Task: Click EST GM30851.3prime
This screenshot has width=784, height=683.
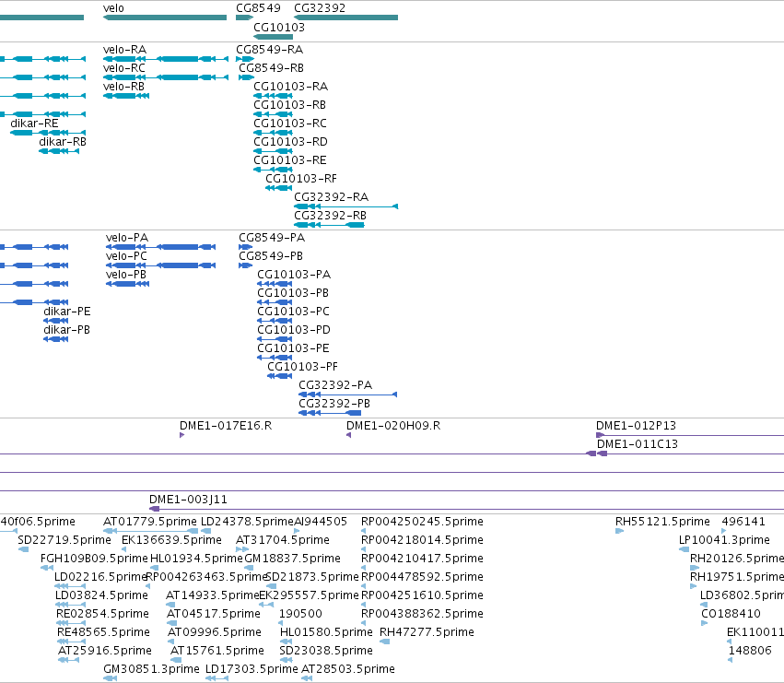Action: coord(151,669)
